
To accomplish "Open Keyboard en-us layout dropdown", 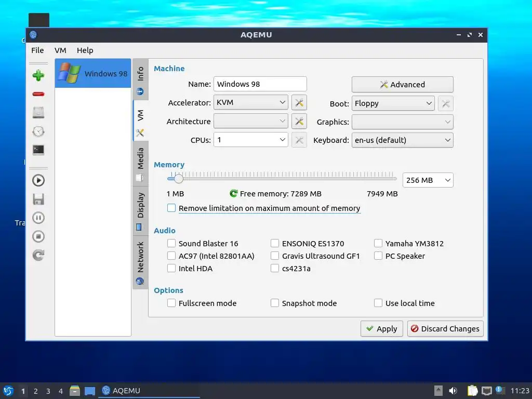I will (403, 140).
